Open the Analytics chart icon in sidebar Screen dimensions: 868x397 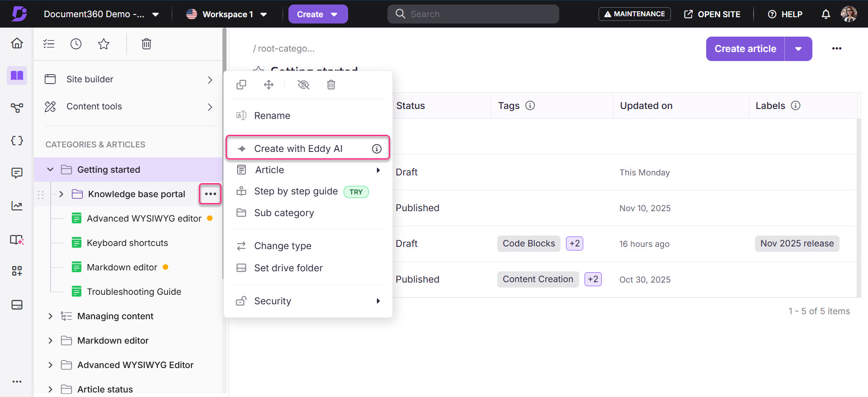coord(17,206)
